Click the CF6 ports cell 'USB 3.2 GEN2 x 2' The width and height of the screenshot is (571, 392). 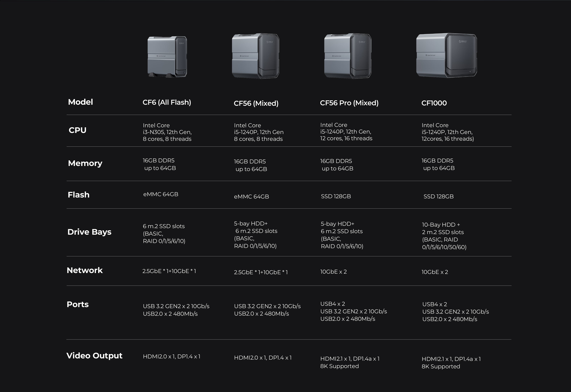176,310
